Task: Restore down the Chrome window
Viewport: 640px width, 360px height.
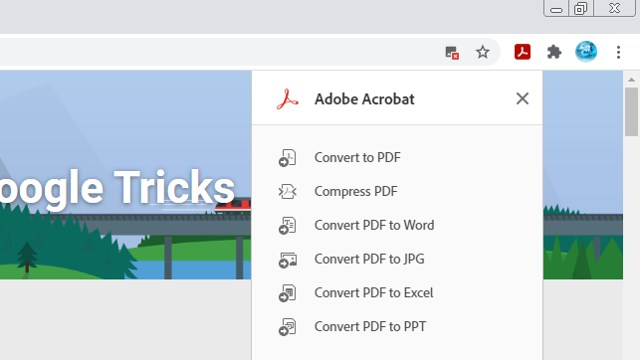Action: pyautogui.click(x=580, y=9)
